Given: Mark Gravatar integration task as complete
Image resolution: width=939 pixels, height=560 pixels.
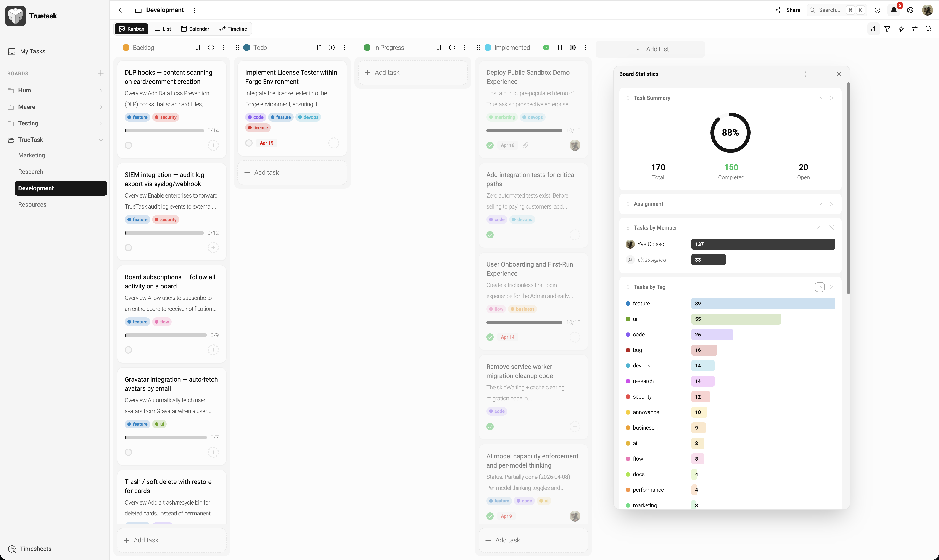Looking at the screenshot, I should (128, 452).
